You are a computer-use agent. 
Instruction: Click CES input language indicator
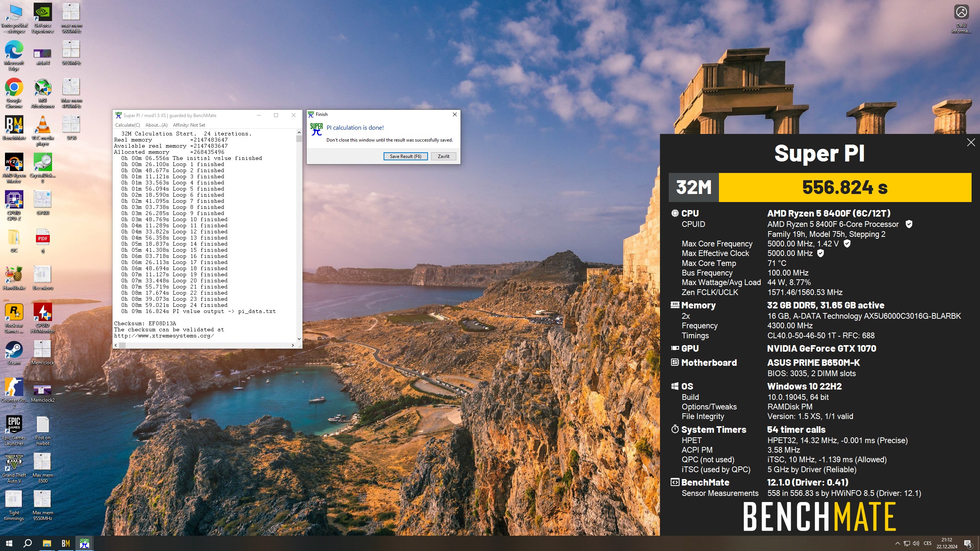[928, 543]
